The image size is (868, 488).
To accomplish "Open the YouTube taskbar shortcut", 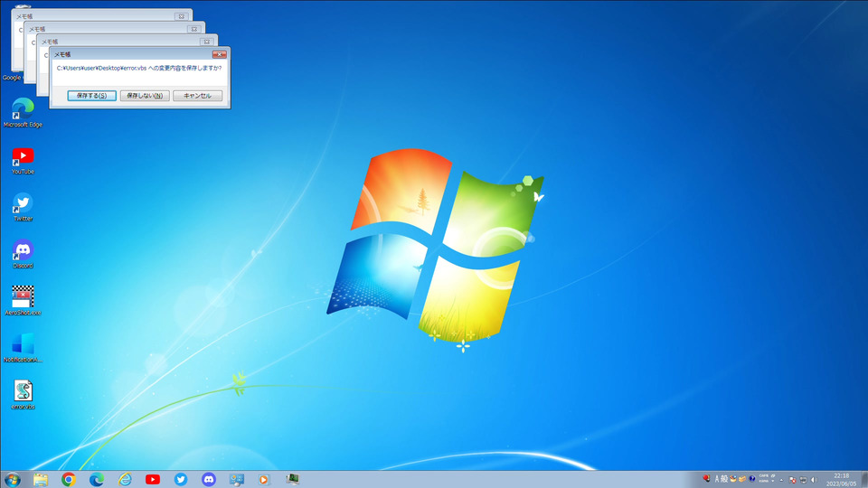I will [153, 479].
